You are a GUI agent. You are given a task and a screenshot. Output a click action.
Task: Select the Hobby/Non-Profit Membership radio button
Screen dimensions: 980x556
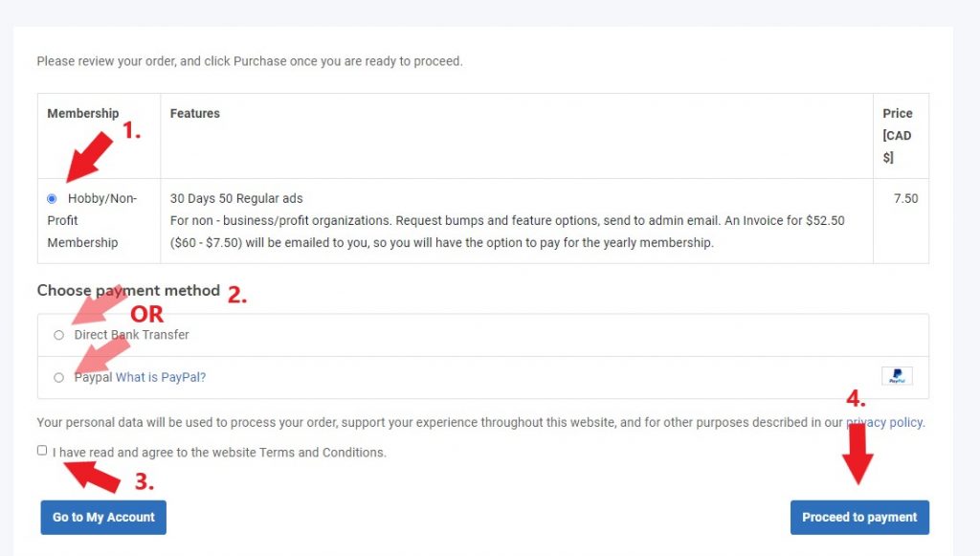(52, 199)
